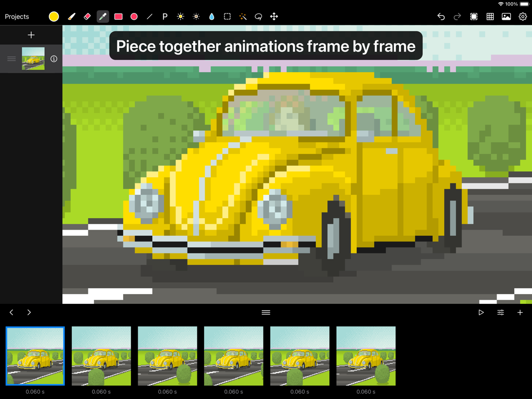Return to the Projects screen
532x399 pixels.
[17, 16]
